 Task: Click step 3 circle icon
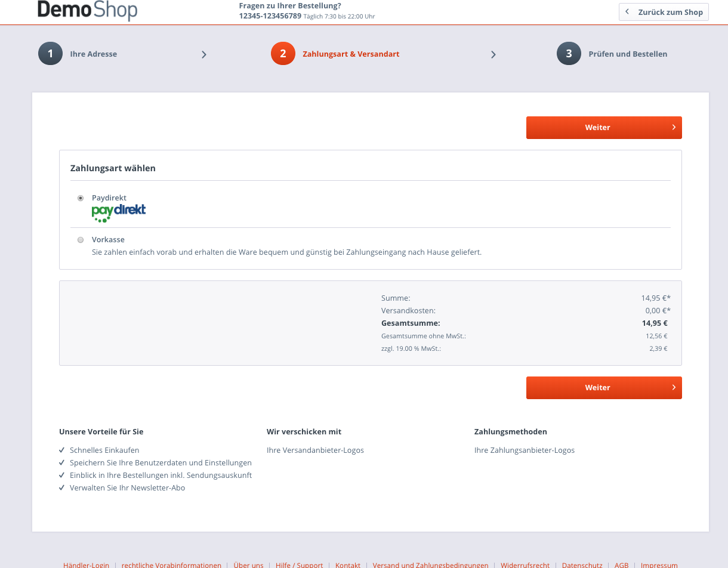(x=569, y=54)
